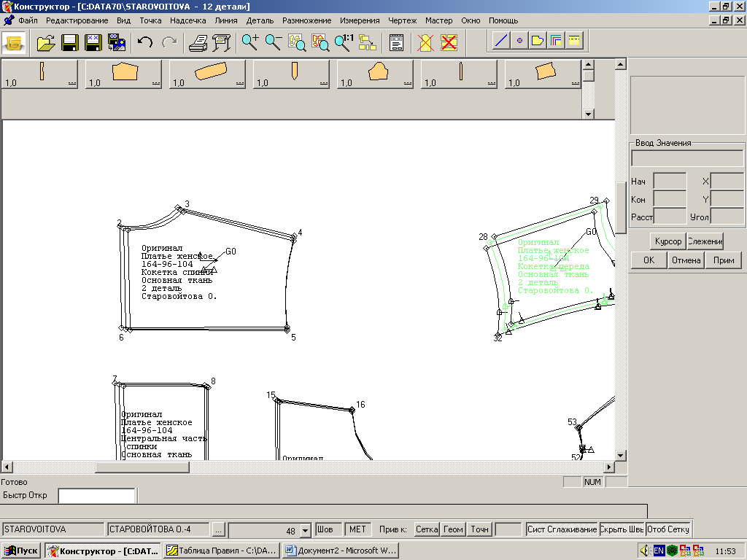The width and height of the screenshot is (747, 560).
Task: Select the last tilted piece thumbnail
Action: tap(543, 74)
